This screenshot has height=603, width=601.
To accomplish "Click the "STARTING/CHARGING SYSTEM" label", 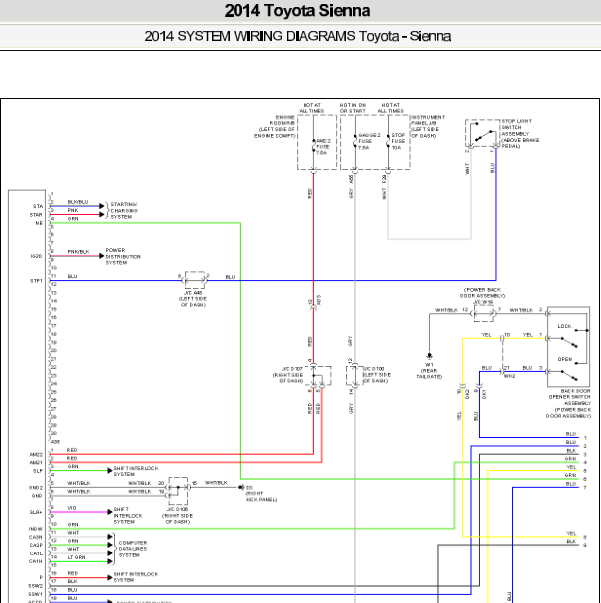I will [124, 211].
